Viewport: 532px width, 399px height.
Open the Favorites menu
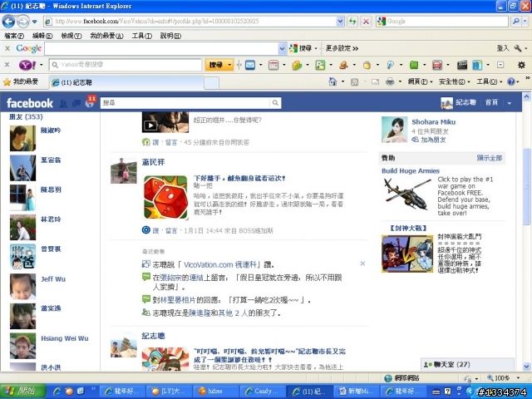tap(107, 36)
